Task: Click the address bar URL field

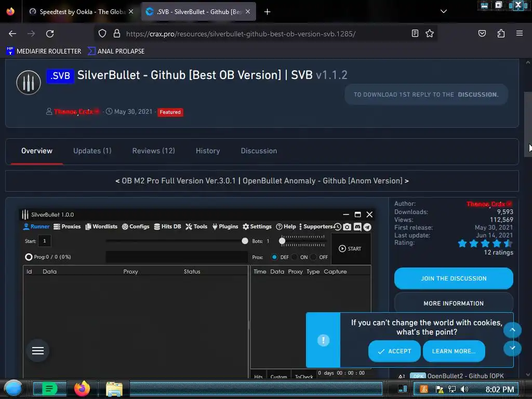Action: (241, 34)
